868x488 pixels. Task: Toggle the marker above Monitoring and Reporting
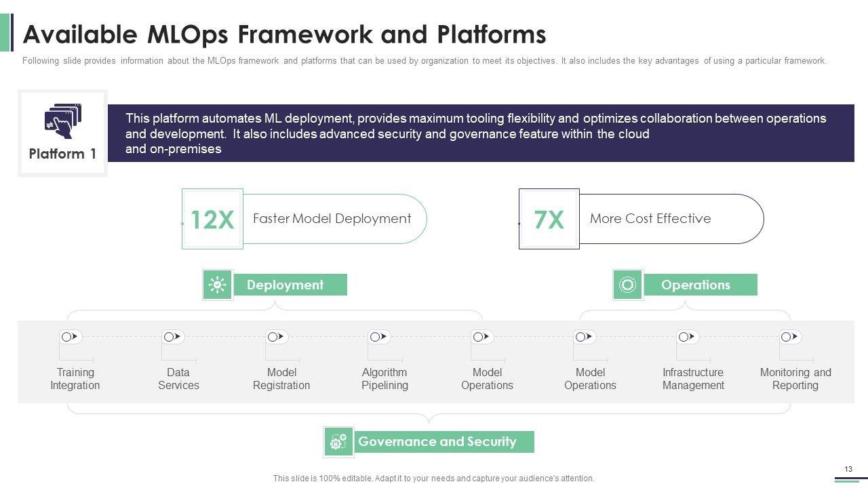[x=790, y=337]
